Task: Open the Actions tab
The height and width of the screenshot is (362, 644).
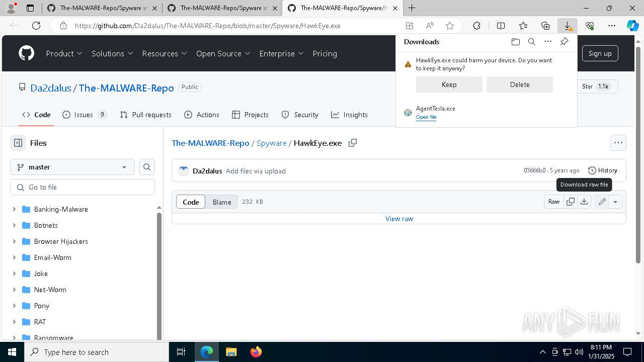Action: click(202, 115)
